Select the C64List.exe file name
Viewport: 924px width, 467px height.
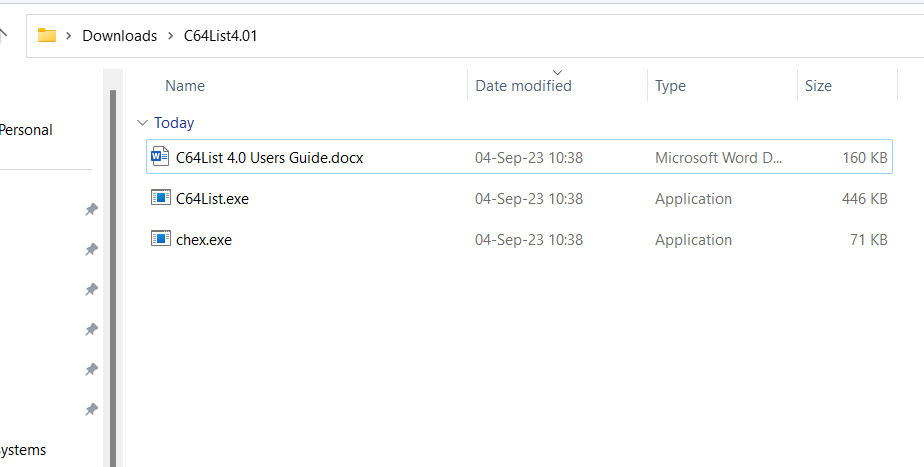(x=212, y=199)
